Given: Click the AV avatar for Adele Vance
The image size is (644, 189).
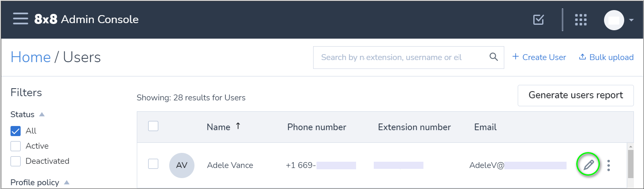Looking at the screenshot, I should pyautogui.click(x=182, y=165).
